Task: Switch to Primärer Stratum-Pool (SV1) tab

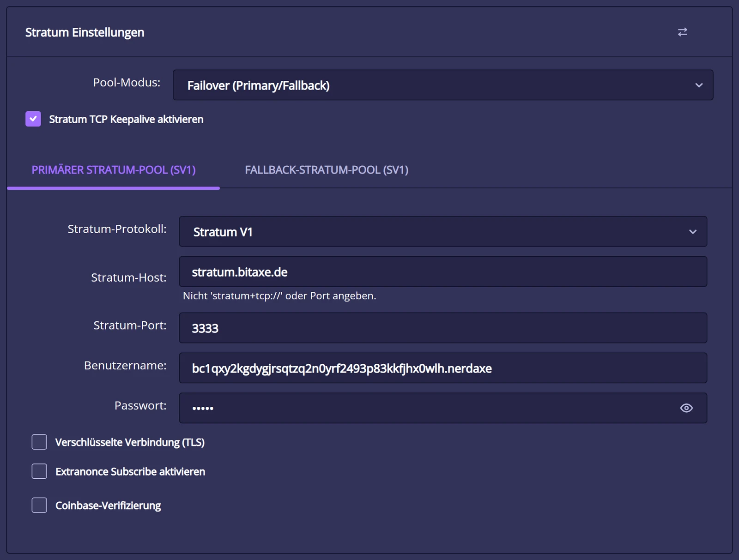Action: (114, 170)
